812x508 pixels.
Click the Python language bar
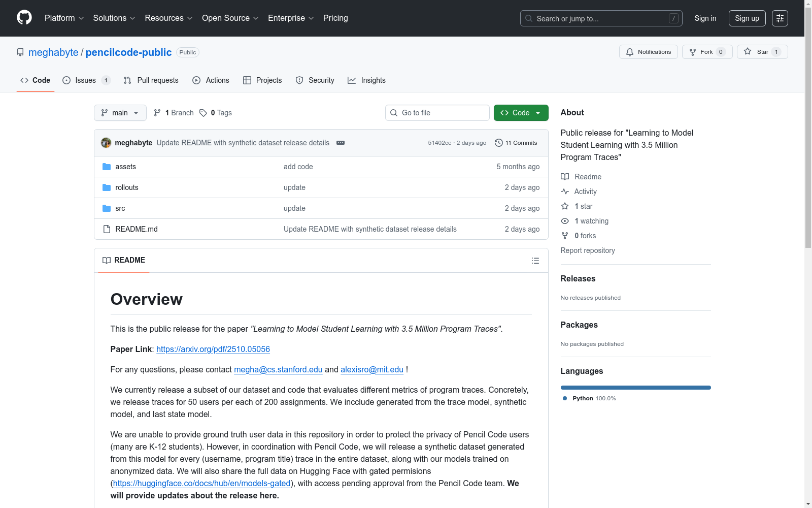tap(636, 388)
